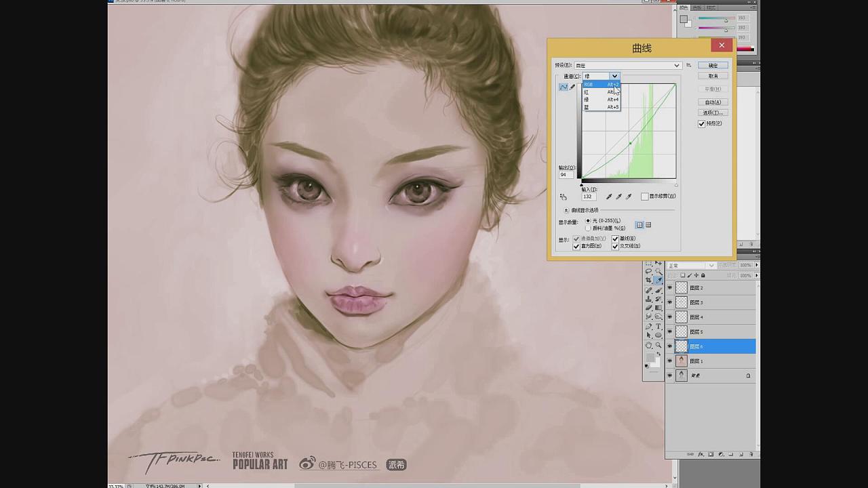The image size is (868, 488).
Task: Select the Gradient tool
Action: (658, 308)
